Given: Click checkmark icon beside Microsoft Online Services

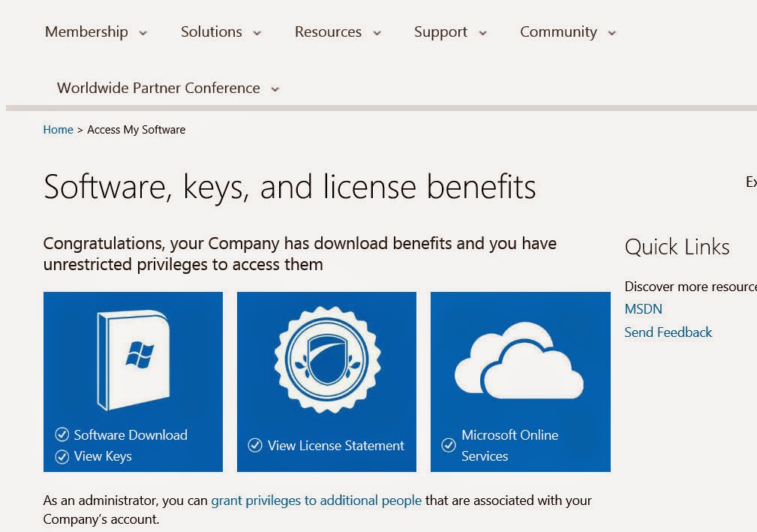Looking at the screenshot, I should [449, 445].
